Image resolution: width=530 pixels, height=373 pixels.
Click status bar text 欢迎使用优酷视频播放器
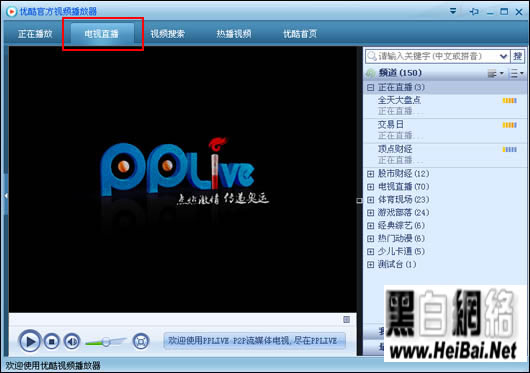click(53, 366)
